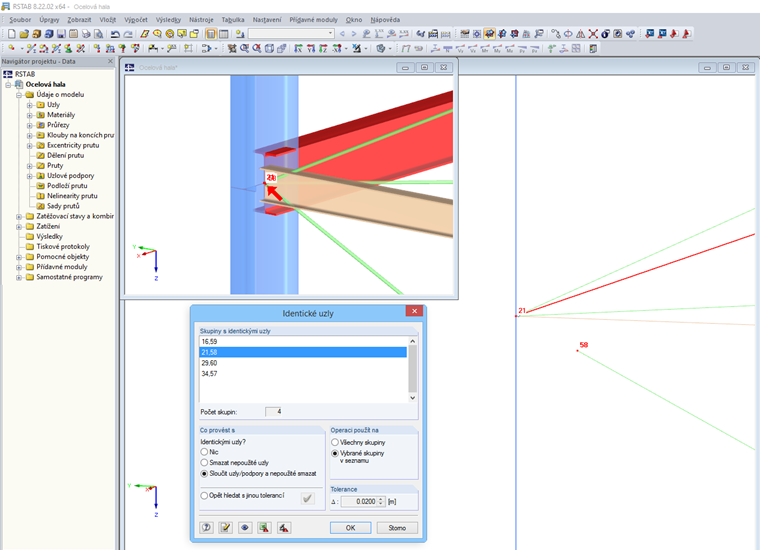Click the Storno button
The image size is (760, 550).
pos(397,528)
